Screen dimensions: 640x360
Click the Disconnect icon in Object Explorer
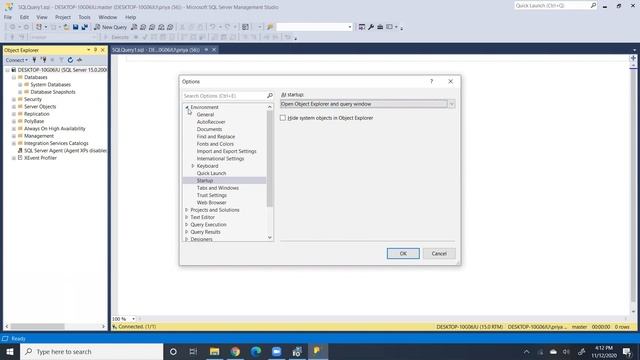(x=43, y=60)
